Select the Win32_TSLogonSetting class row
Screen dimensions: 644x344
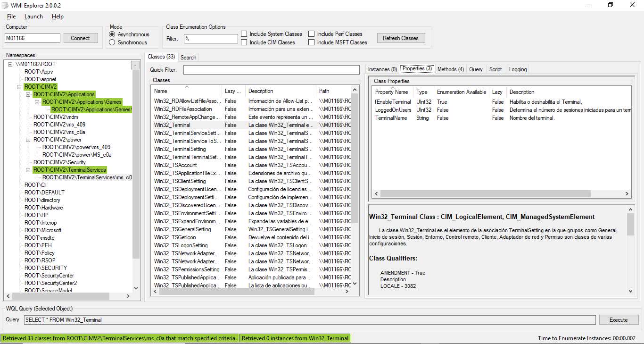(252, 245)
